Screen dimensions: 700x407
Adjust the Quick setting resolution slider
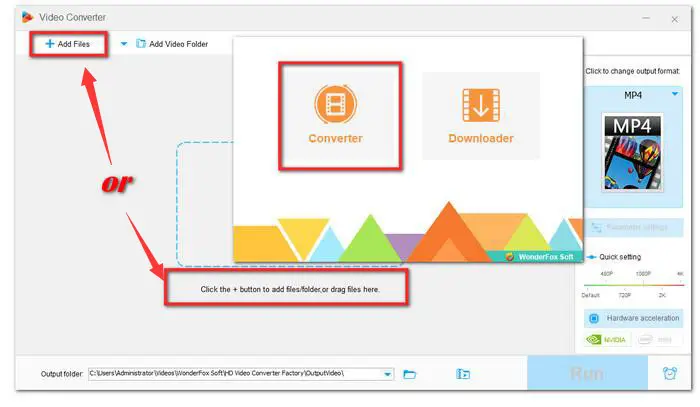click(x=639, y=283)
